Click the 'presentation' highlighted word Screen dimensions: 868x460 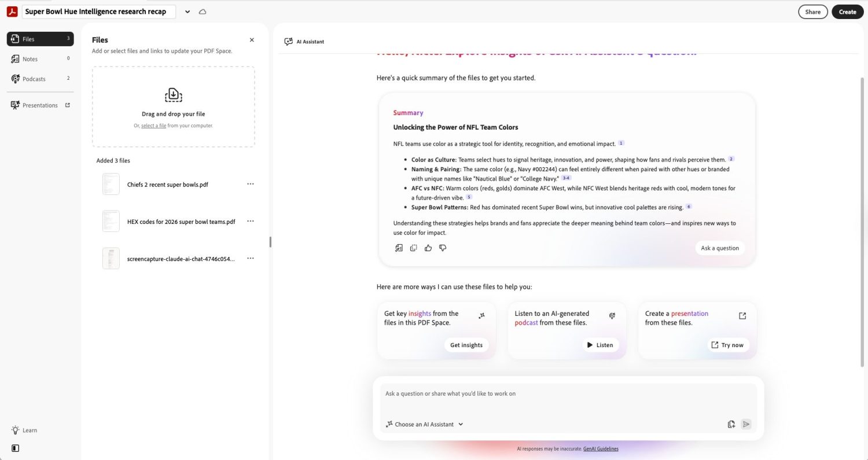690,314
